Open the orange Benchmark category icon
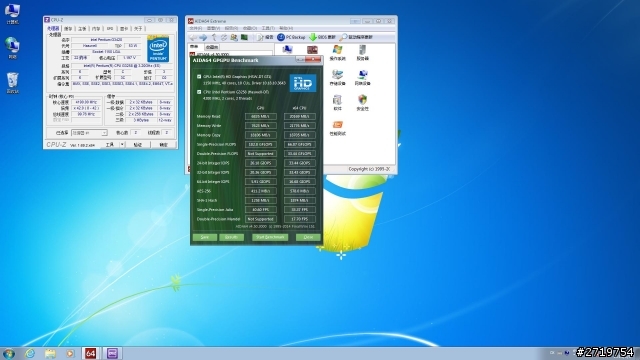The image size is (640, 360). (337, 128)
